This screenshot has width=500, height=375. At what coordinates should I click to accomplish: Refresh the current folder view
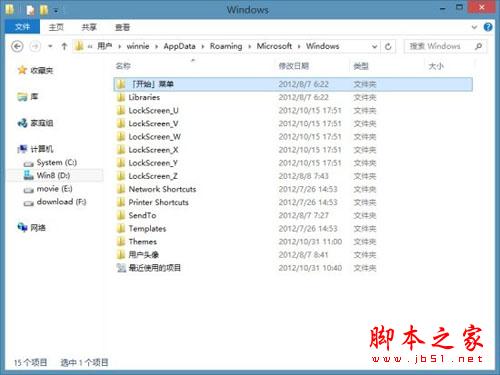(388, 46)
